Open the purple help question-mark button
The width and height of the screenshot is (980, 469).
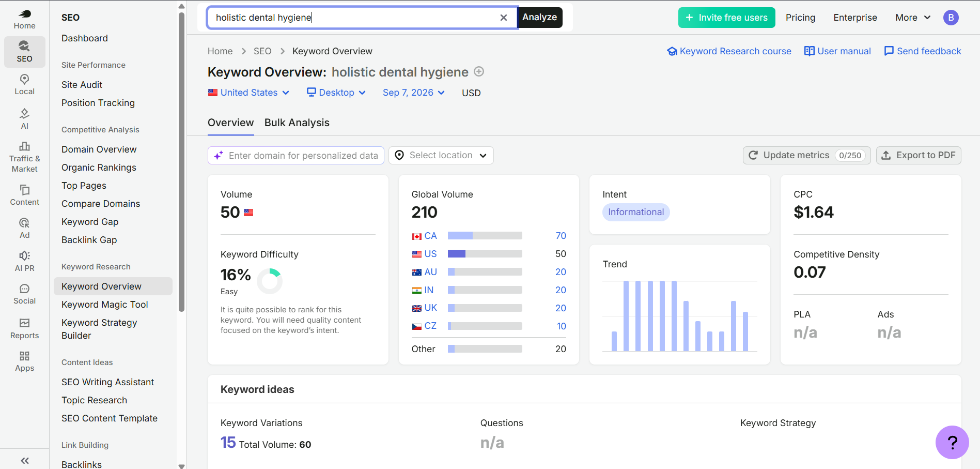pos(952,442)
